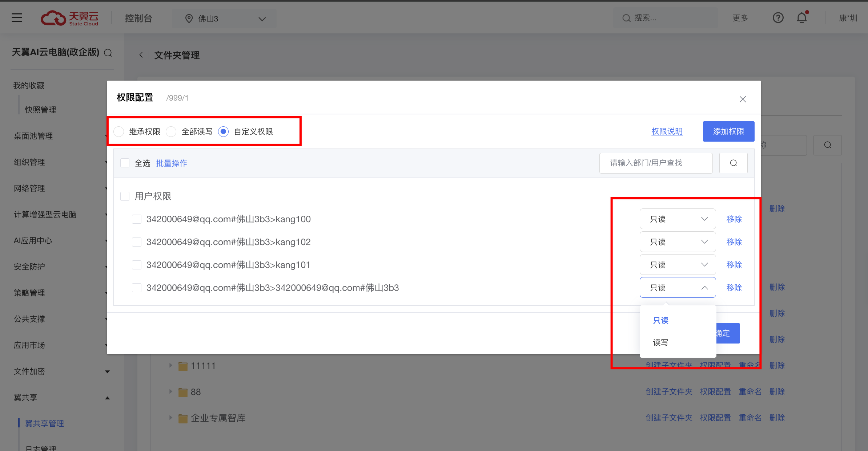Open the hamburger navigation menu
Image resolution: width=868 pixels, height=451 pixels.
click(x=17, y=18)
